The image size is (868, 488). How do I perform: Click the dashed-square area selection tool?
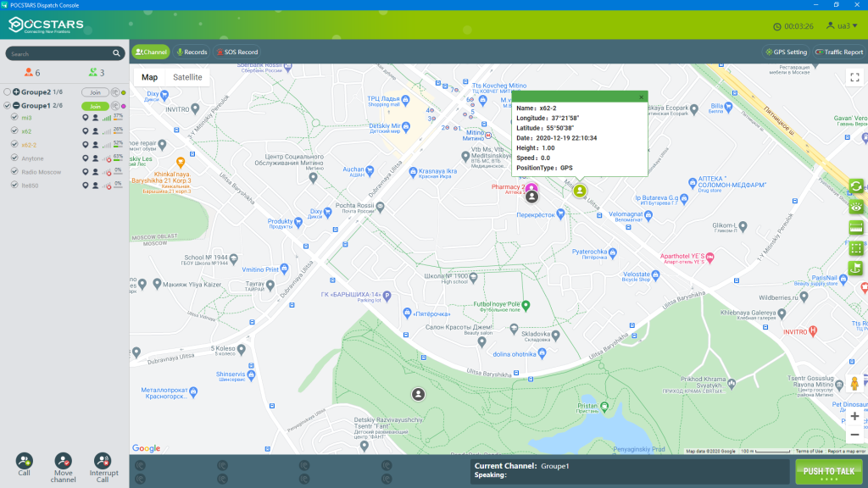point(856,247)
